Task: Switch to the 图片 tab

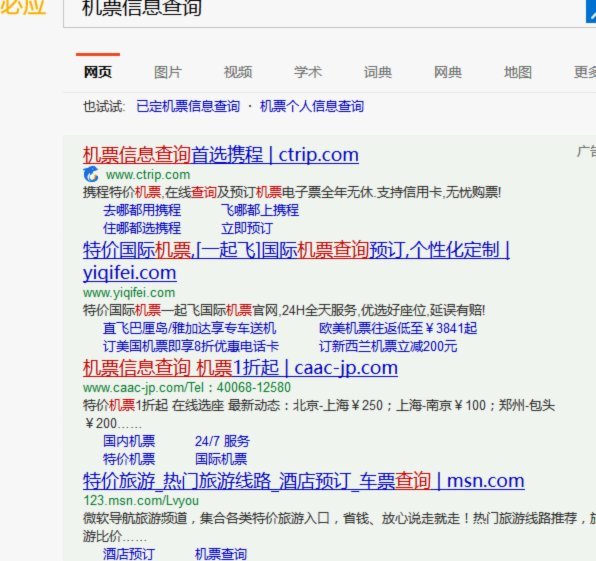Action: point(168,72)
